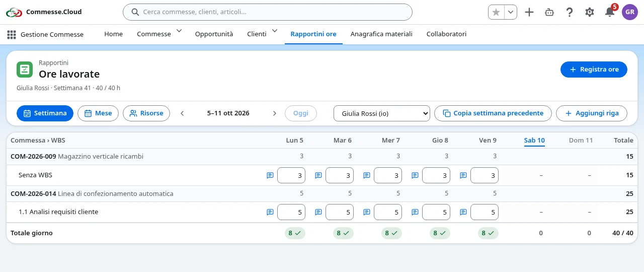The height and width of the screenshot is (272, 644).
Task: Switch to Settimana view
Action: (45, 113)
